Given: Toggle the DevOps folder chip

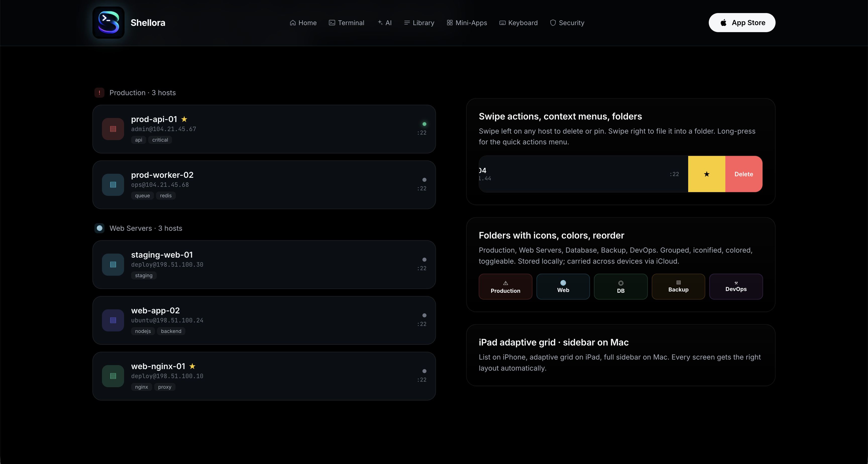Looking at the screenshot, I should coord(736,287).
